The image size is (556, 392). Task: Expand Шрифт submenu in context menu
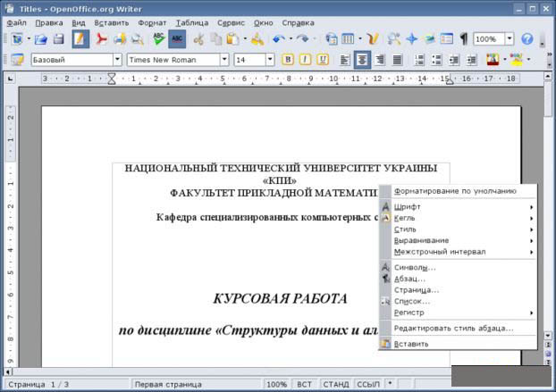pyautogui.click(x=459, y=207)
